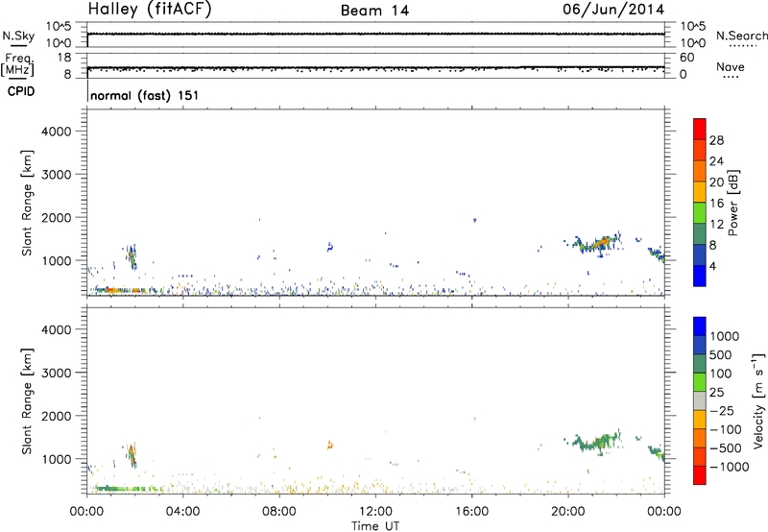Click the 'Nave' legend label
This screenshot has width=768, height=532.
tap(731, 66)
